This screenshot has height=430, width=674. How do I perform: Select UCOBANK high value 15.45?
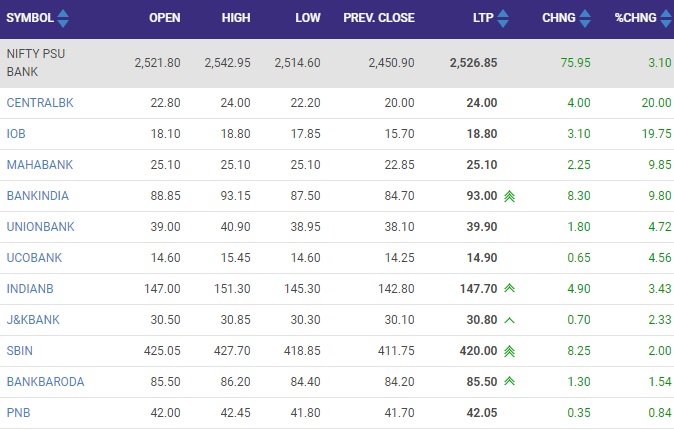[x=236, y=258]
